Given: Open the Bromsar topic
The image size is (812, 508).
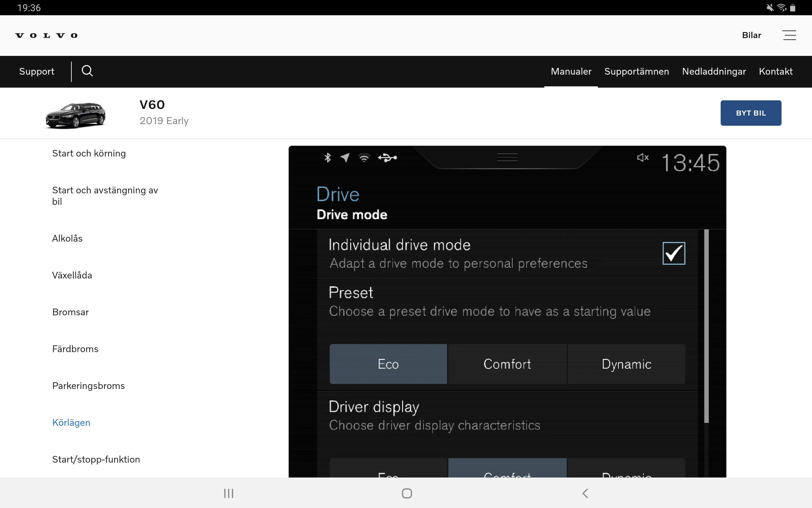Looking at the screenshot, I should [70, 312].
